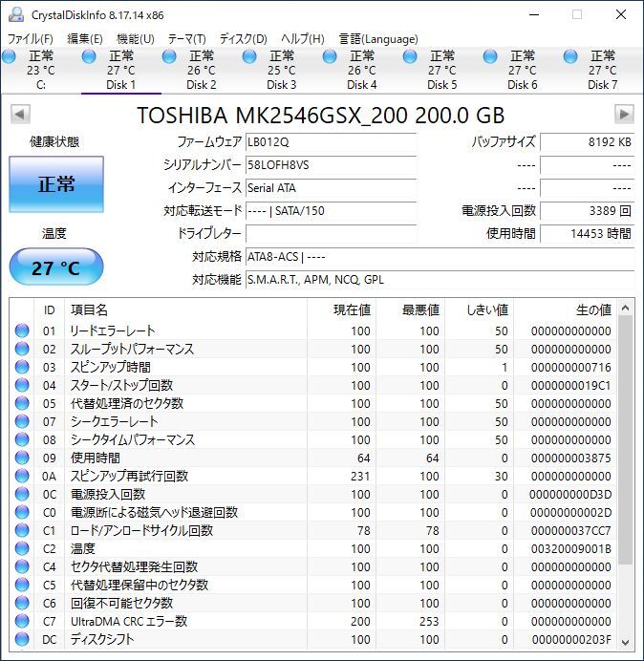This screenshot has height=661, width=644.
Task: Click status circle for ID 07 シークエラーレート
Action: (22, 421)
